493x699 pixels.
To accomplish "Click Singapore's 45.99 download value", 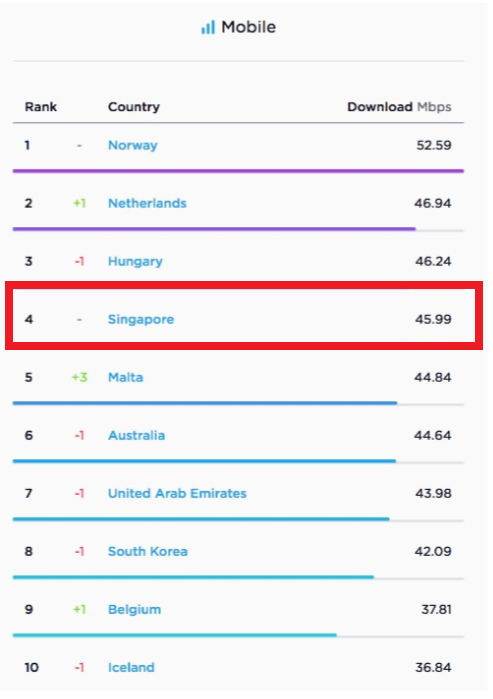I will (x=433, y=320).
